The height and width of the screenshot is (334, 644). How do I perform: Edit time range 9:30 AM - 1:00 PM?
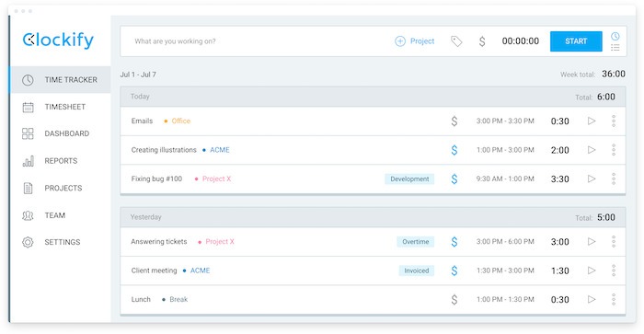point(505,179)
